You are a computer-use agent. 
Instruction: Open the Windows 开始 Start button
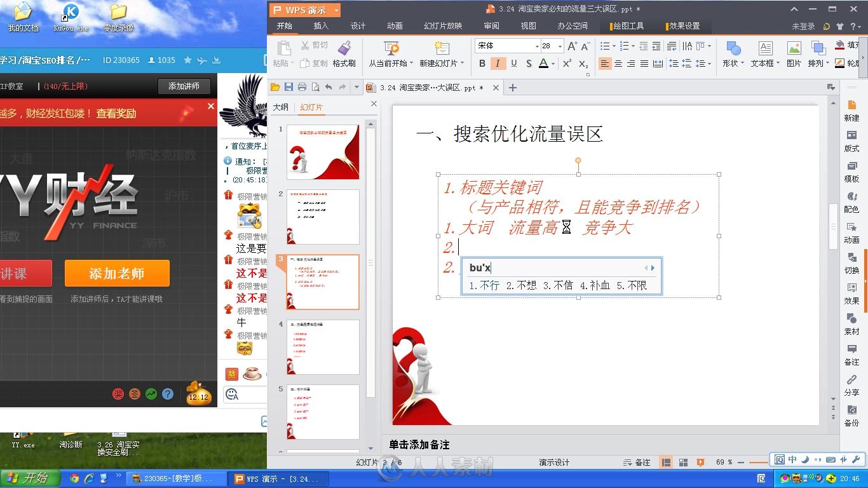pos(30,478)
